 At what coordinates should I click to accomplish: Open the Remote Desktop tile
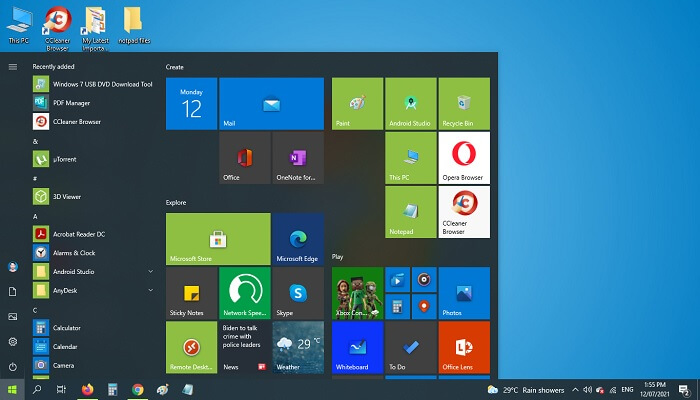coord(192,347)
